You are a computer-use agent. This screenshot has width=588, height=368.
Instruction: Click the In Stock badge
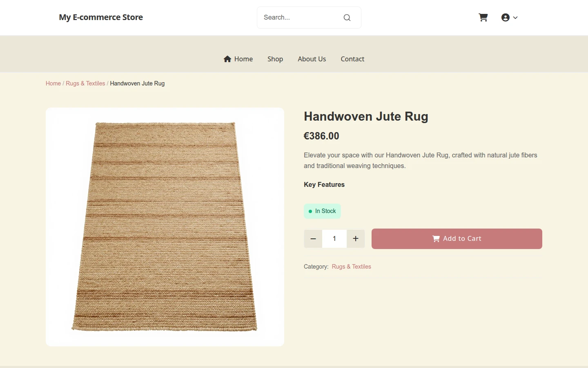click(322, 211)
